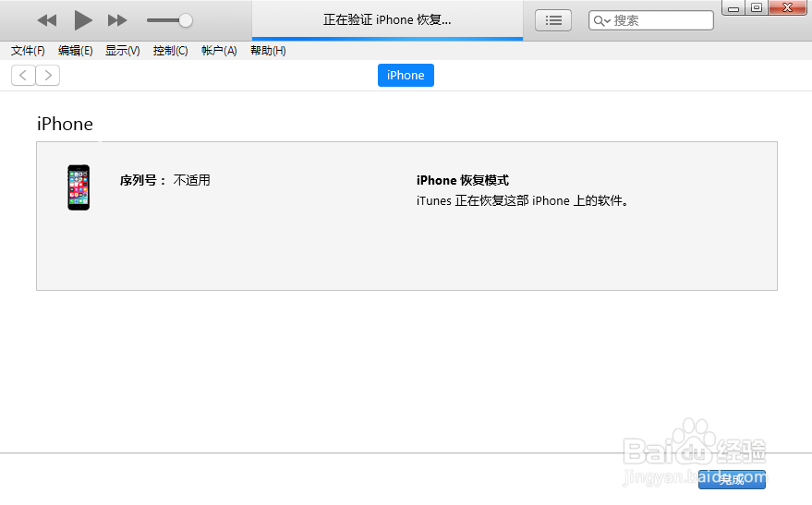Viewport: 812px width, 505px height.
Task: Click the large iPhone page title
Action: click(65, 125)
